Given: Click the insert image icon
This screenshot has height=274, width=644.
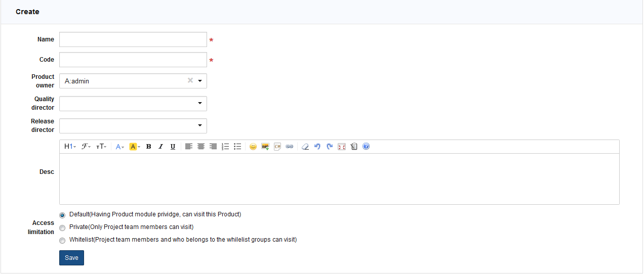Looking at the screenshot, I should (265, 147).
